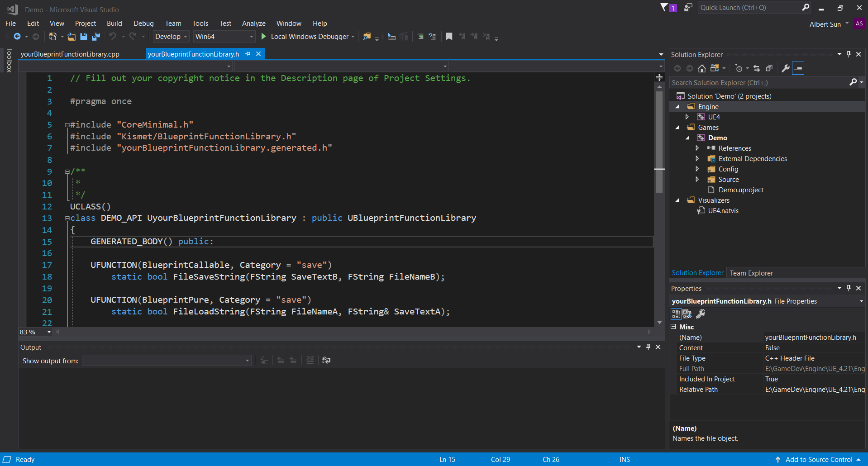The height and width of the screenshot is (466, 868).
Task: Toggle Preview Selected Items in Solution Explorer
Action: pyautogui.click(x=798, y=68)
